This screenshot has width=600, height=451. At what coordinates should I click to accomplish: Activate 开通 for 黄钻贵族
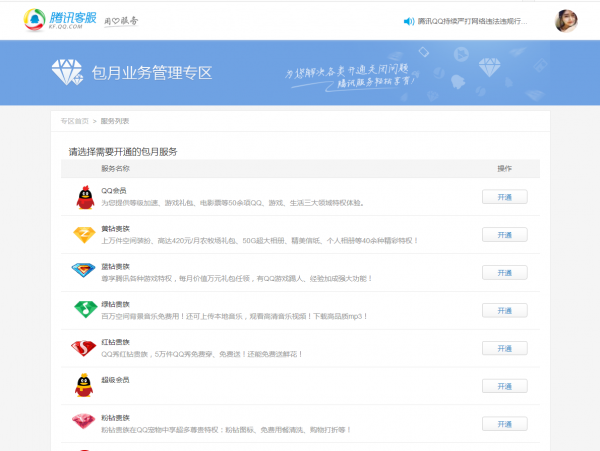(504, 235)
